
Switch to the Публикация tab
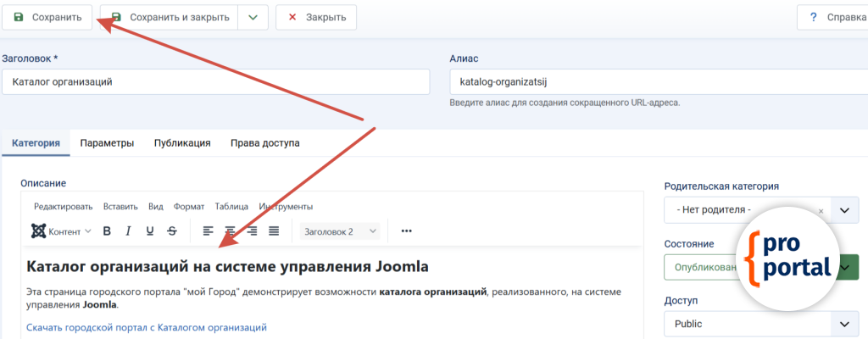point(182,143)
